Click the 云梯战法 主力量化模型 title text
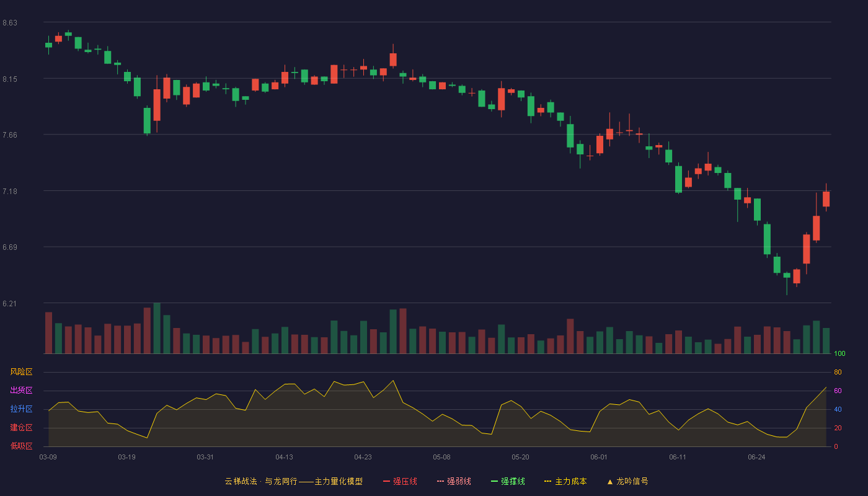Screen dimensions: 868x496 tap(293, 481)
